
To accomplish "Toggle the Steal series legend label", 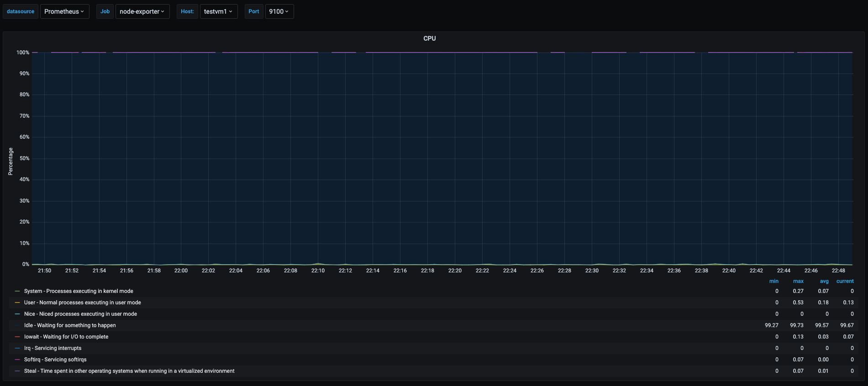I will [x=129, y=371].
